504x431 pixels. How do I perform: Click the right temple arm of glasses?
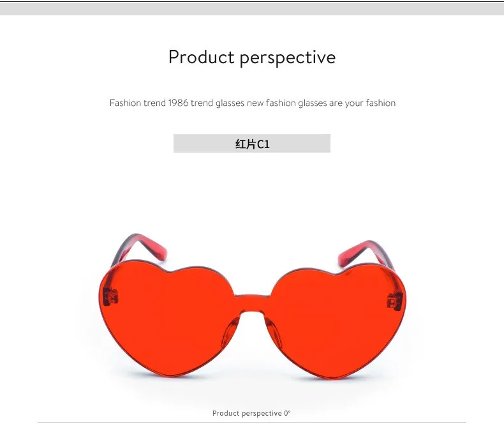coord(366,254)
